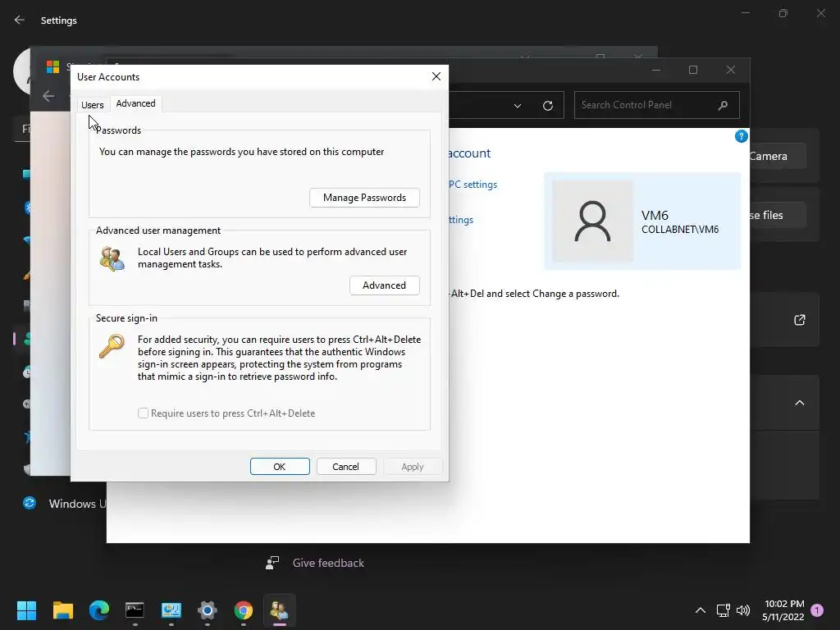This screenshot has height=630, width=840.
Task: Click the Control Panel search magnifier
Action: click(x=724, y=105)
